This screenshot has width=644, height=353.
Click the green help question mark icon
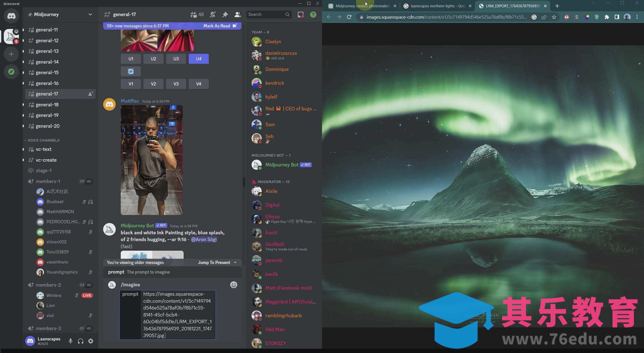(x=313, y=15)
